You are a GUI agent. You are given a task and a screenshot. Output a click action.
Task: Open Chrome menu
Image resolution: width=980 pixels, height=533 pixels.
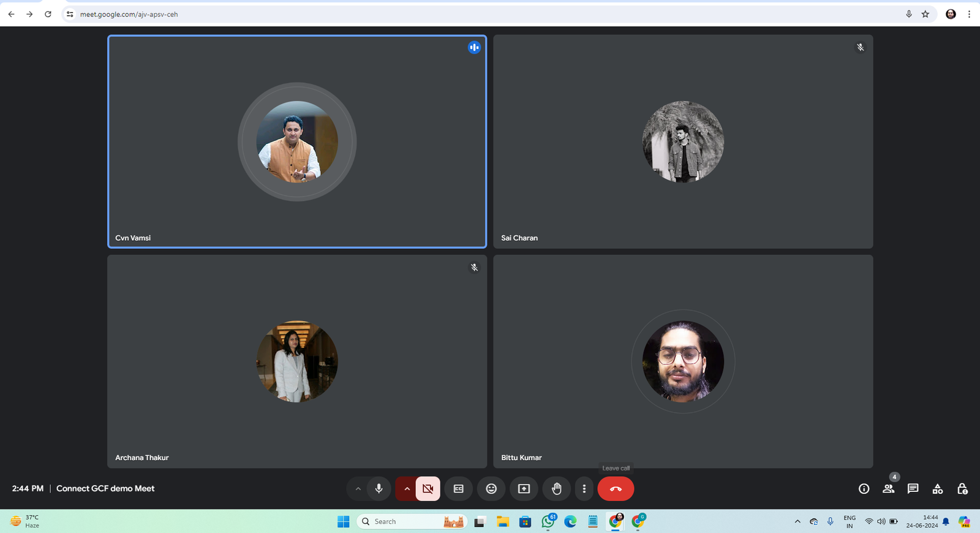tap(969, 14)
